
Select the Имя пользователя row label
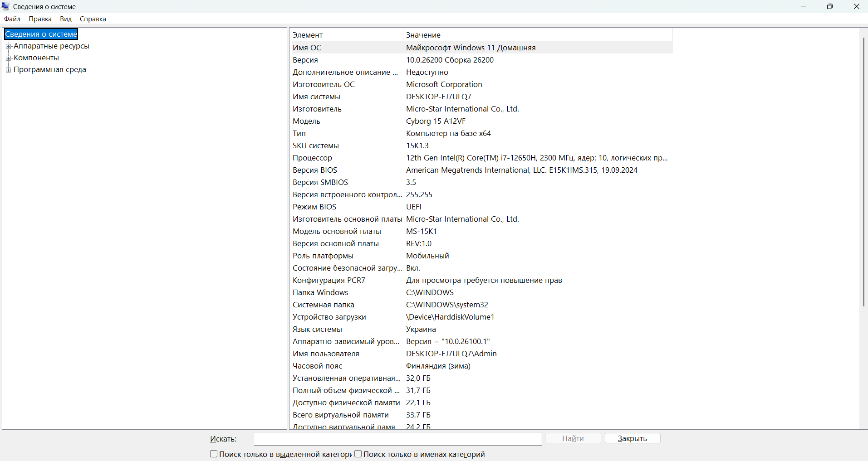326,354
